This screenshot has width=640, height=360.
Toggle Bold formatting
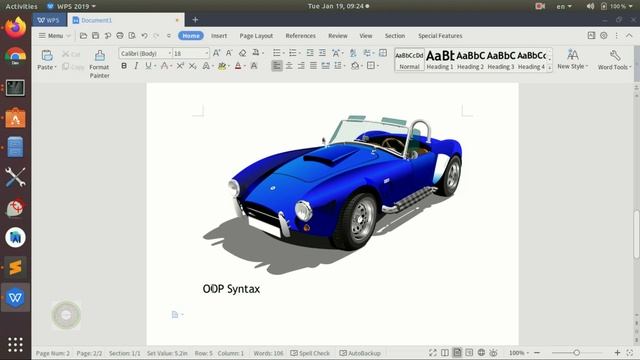pos(124,66)
